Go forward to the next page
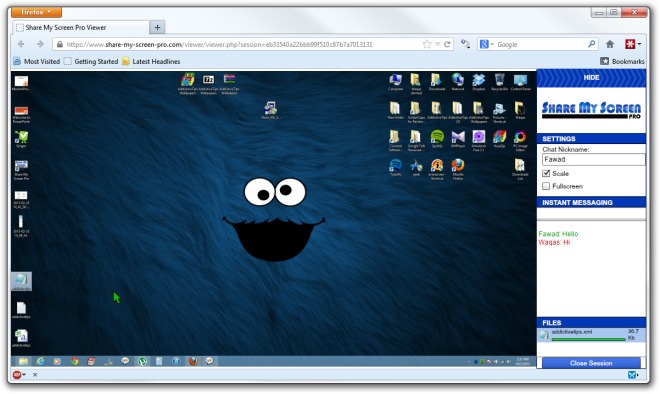660x394 pixels. click(x=40, y=44)
